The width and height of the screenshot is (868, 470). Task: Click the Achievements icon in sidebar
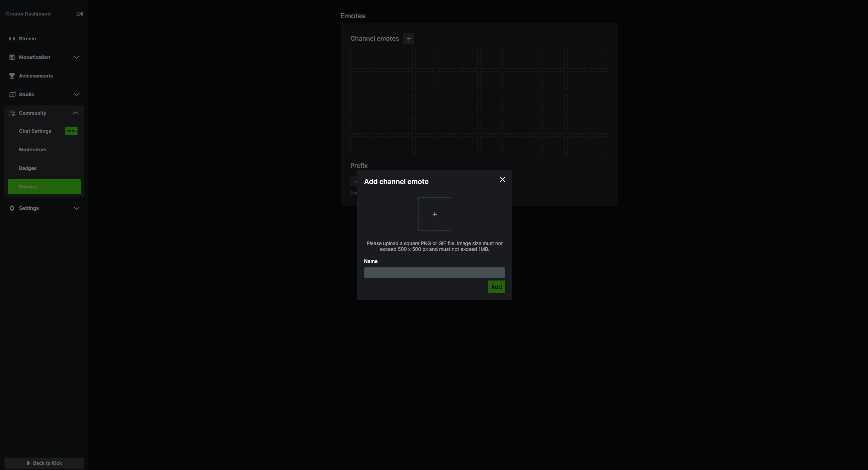point(12,76)
